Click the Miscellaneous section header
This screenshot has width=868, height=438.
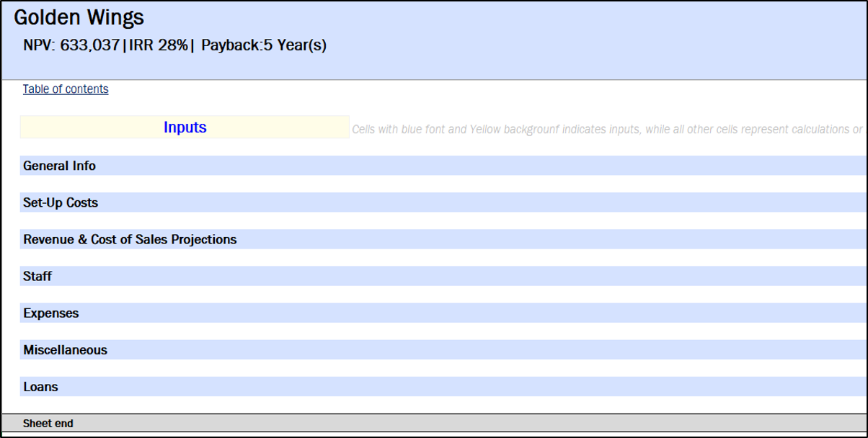[65, 350]
